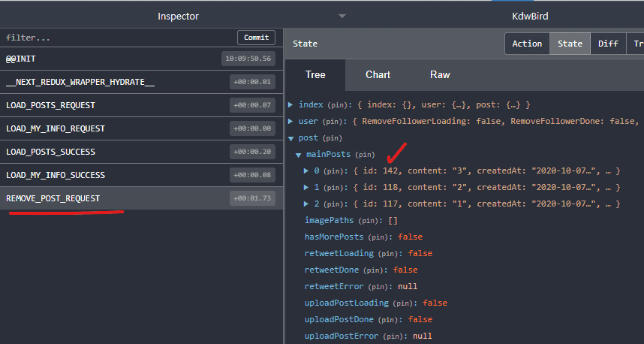This screenshot has height=344, width=644.
Task: Select the Tree tab
Action: pyautogui.click(x=315, y=74)
